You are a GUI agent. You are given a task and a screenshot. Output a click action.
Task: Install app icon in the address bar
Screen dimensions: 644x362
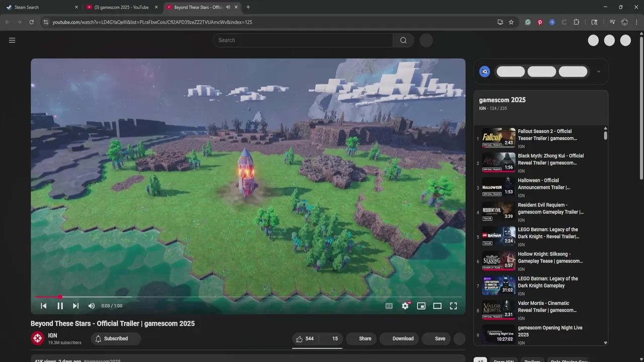click(x=500, y=22)
